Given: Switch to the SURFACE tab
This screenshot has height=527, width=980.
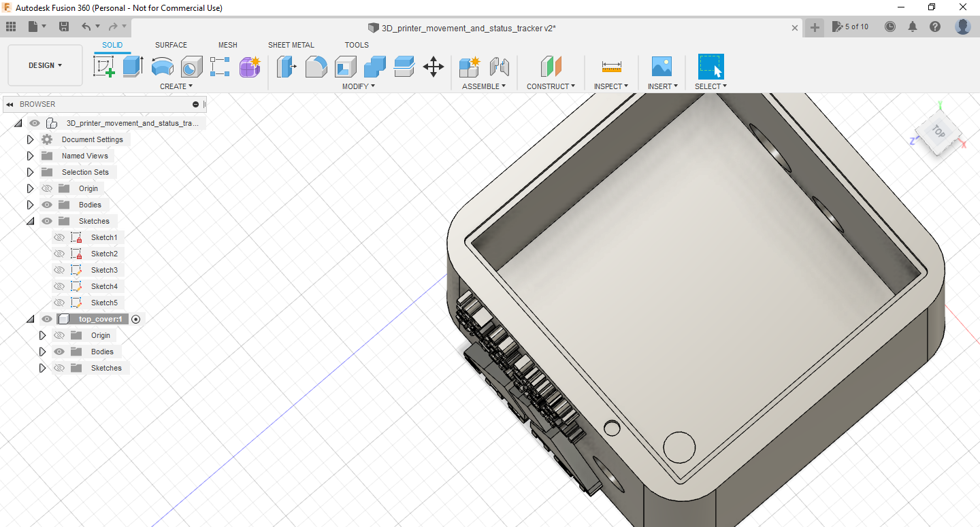Looking at the screenshot, I should [x=171, y=45].
